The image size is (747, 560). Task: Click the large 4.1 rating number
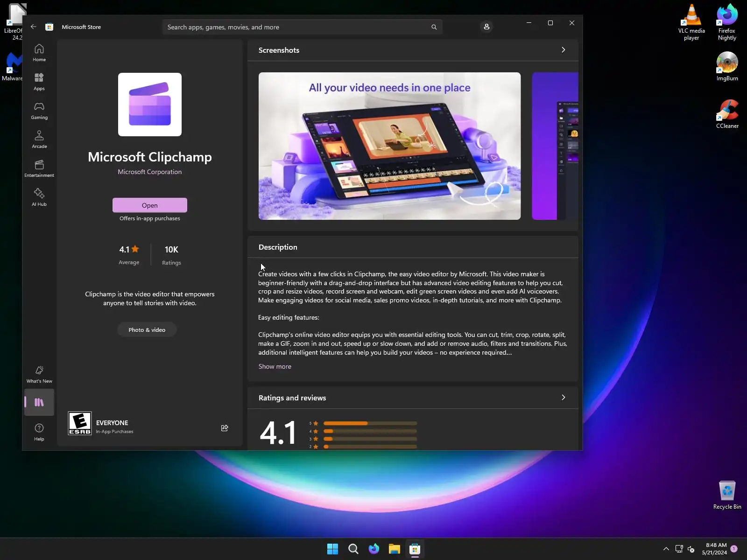278,433
